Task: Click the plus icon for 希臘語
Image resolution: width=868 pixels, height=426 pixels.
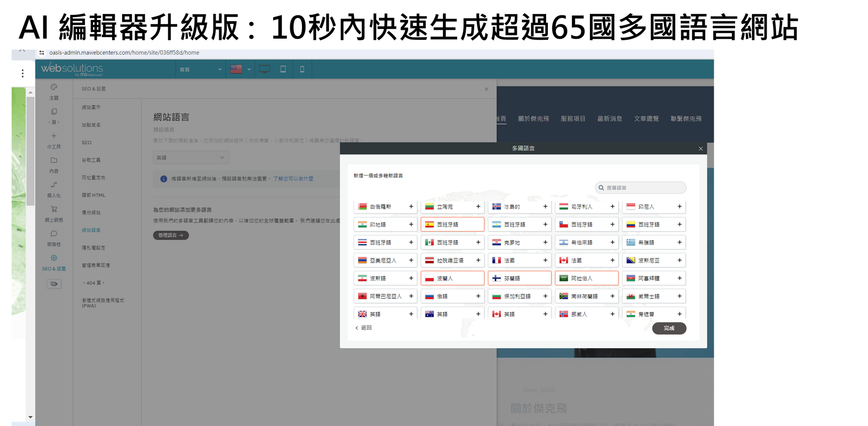Action: (679, 242)
